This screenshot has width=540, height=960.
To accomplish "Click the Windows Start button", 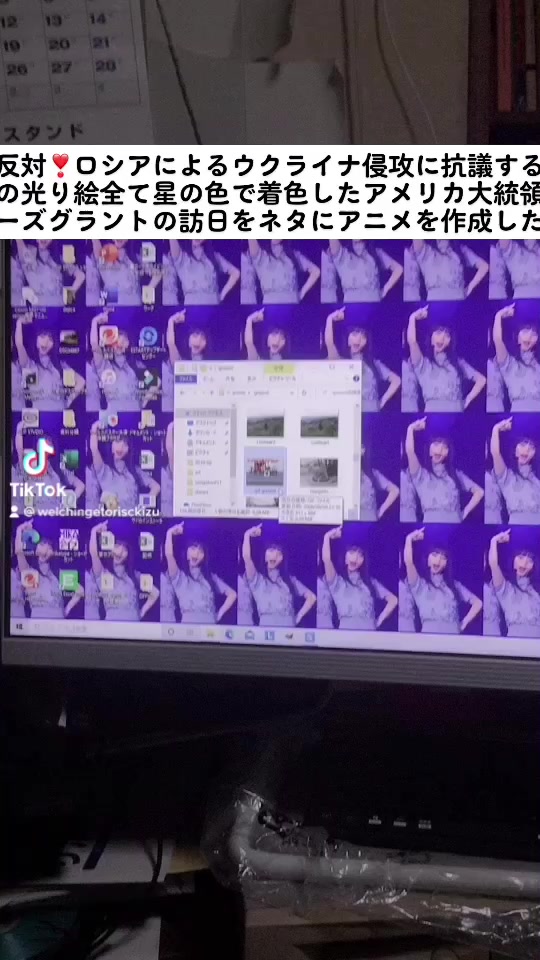I will 18,626.
